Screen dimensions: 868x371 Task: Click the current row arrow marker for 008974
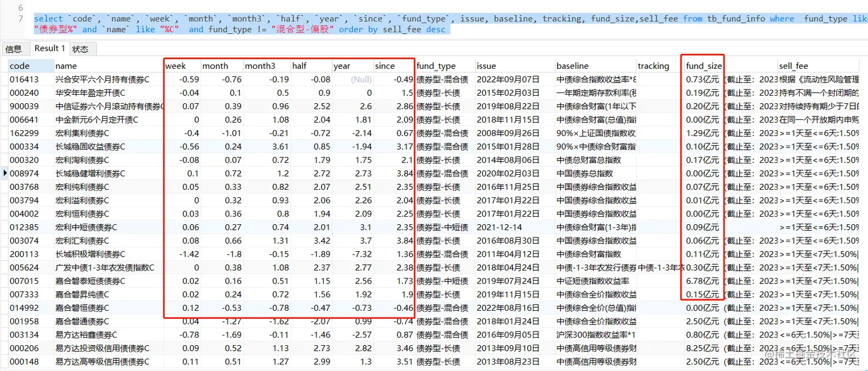coord(5,173)
